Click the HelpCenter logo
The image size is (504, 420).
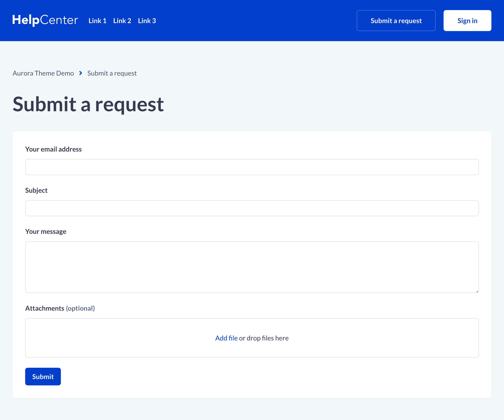point(45,20)
